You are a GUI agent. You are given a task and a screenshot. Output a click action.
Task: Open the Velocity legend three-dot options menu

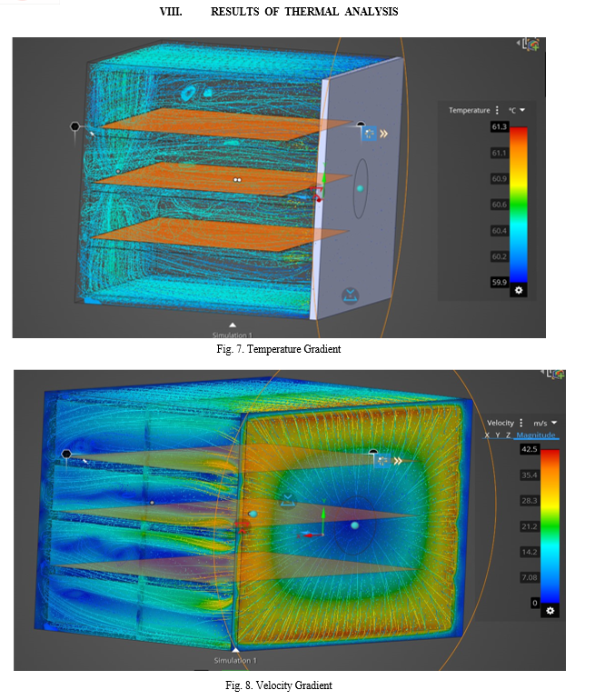pos(521,423)
